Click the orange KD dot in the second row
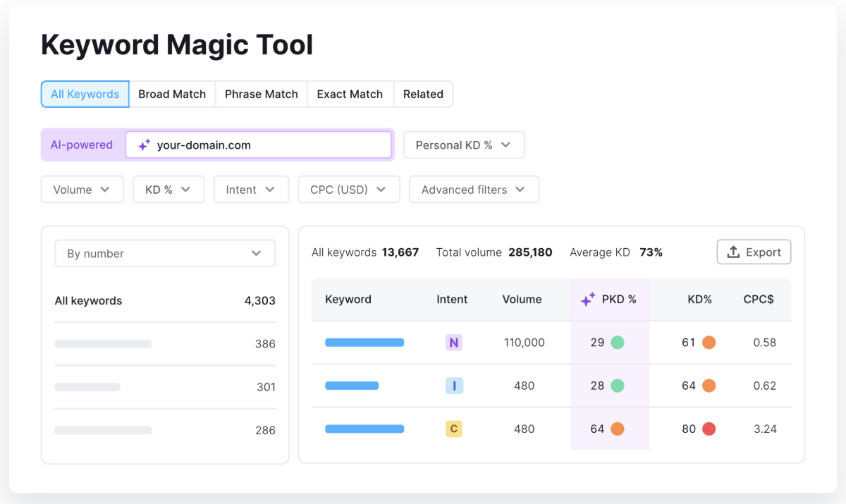846x504 pixels. pyautogui.click(x=709, y=386)
